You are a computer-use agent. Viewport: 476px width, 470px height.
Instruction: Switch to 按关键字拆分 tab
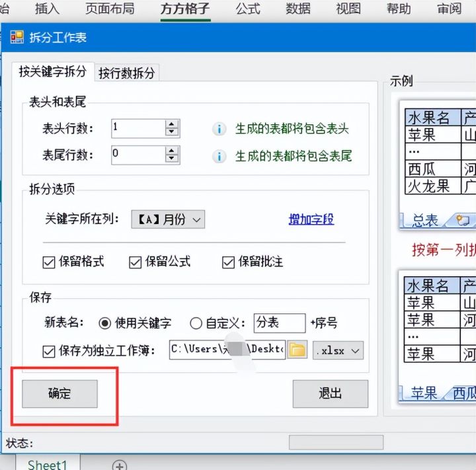point(53,71)
